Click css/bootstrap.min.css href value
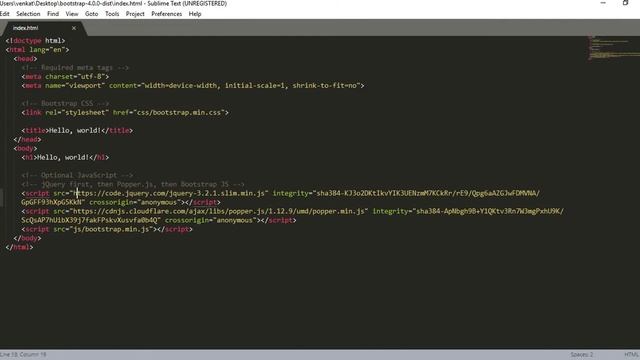640x360 pixels. click(x=179, y=113)
